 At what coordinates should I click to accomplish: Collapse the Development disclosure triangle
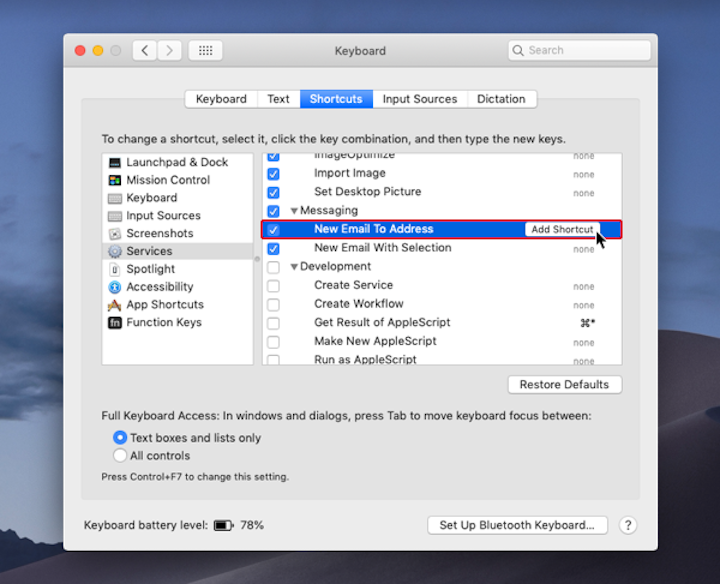(x=294, y=267)
